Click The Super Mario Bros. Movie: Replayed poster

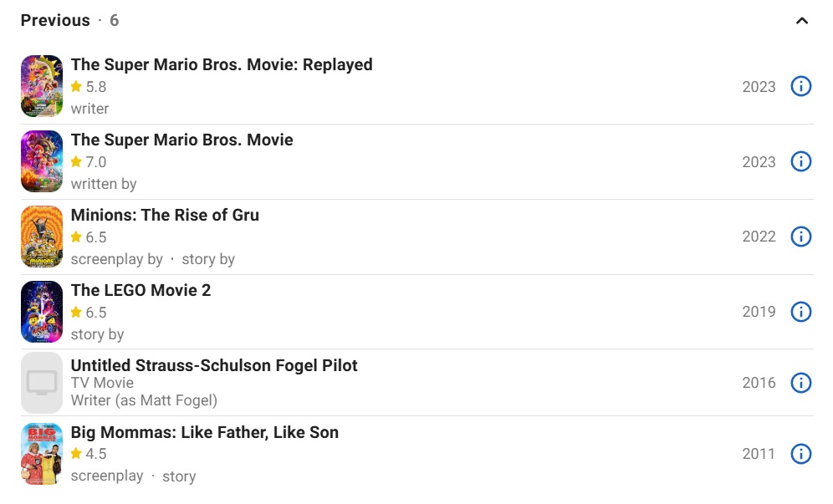42,86
